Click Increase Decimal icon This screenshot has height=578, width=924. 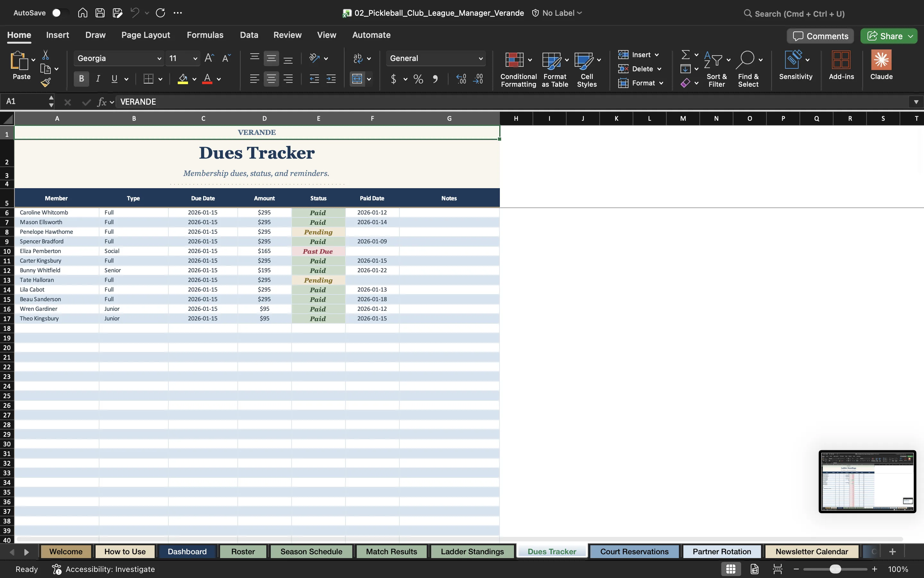pyautogui.click(x=461, y=79)
